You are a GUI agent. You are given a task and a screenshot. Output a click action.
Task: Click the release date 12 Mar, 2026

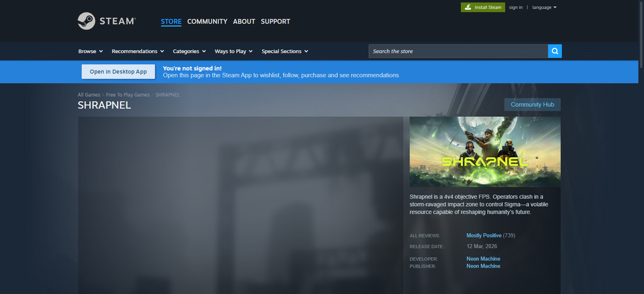[482, 246]
